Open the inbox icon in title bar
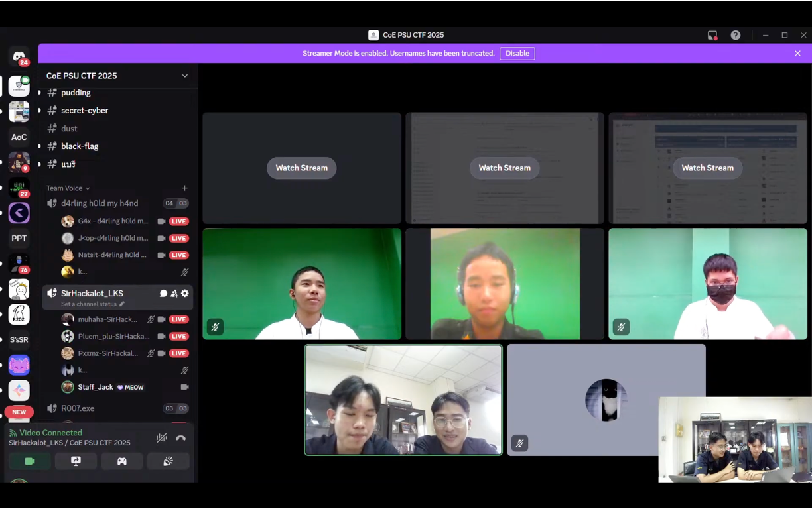This screenshot has height=509, width=812. (x=712, y=35)
